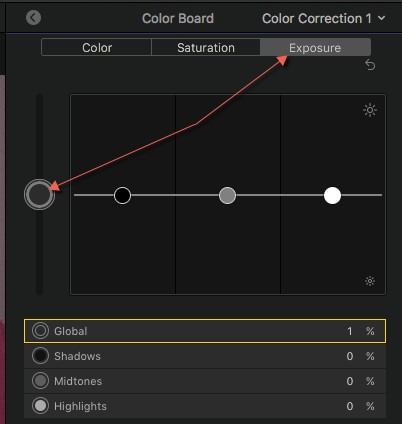
Task: Select the Global ring icon in list
Action: (40, 331)
